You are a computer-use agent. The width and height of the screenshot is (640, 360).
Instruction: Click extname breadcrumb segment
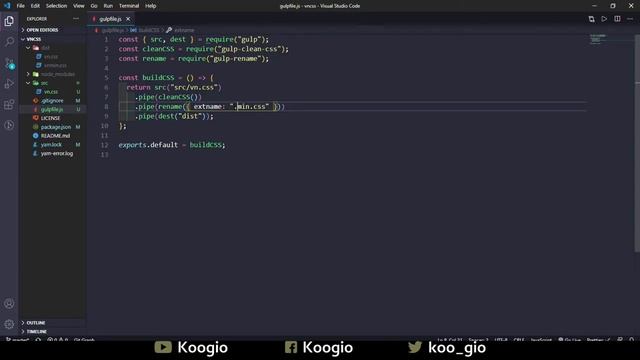click(184, 30)
